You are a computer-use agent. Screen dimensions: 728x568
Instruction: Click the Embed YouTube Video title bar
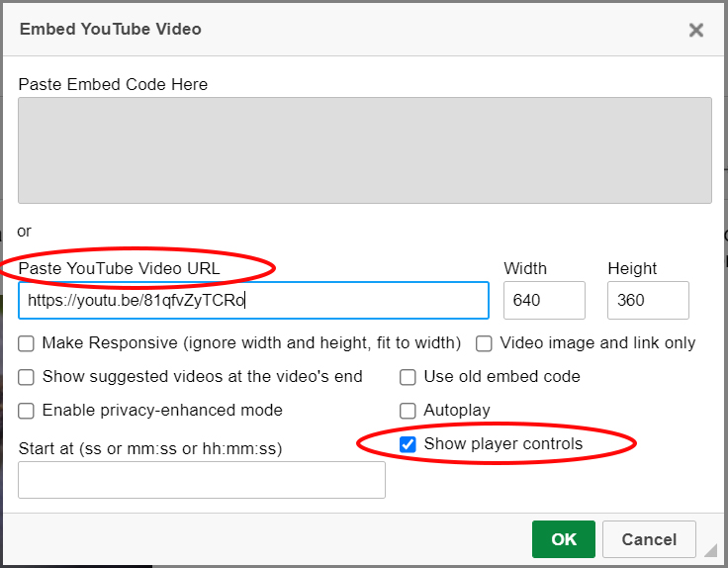coord(297,30)
